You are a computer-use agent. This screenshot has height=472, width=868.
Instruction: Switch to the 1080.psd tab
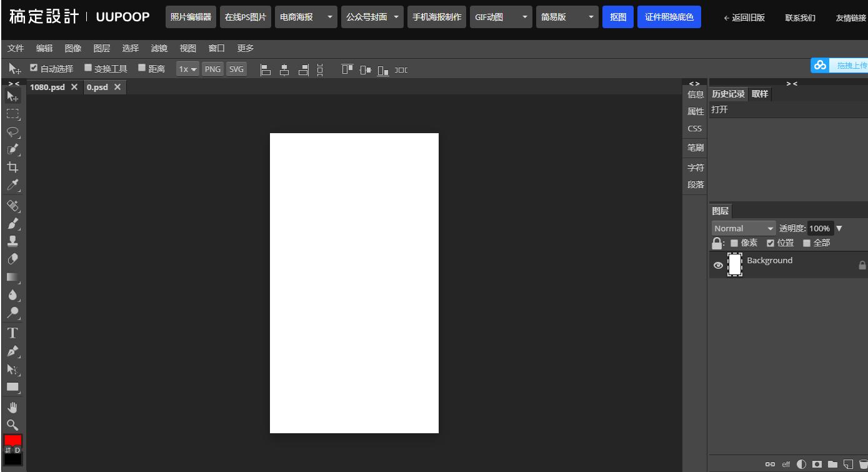[47, 87]
